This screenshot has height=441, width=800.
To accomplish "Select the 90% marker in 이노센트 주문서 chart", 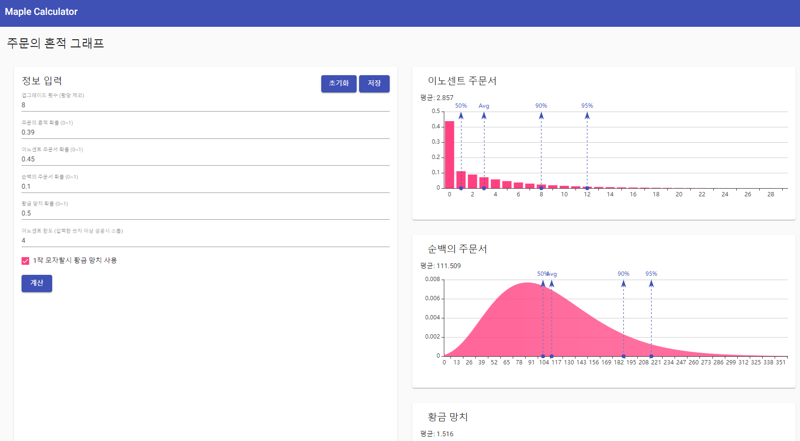I will coord(541,106).
